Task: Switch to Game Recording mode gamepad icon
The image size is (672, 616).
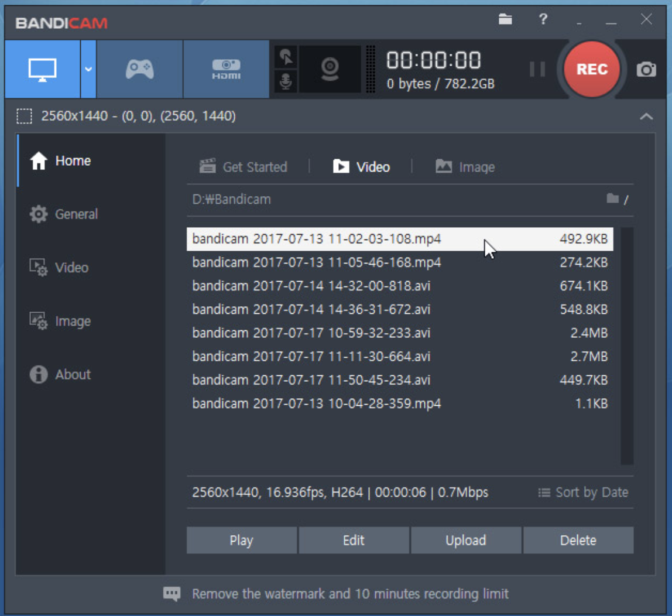Action: tap(140, 70)
